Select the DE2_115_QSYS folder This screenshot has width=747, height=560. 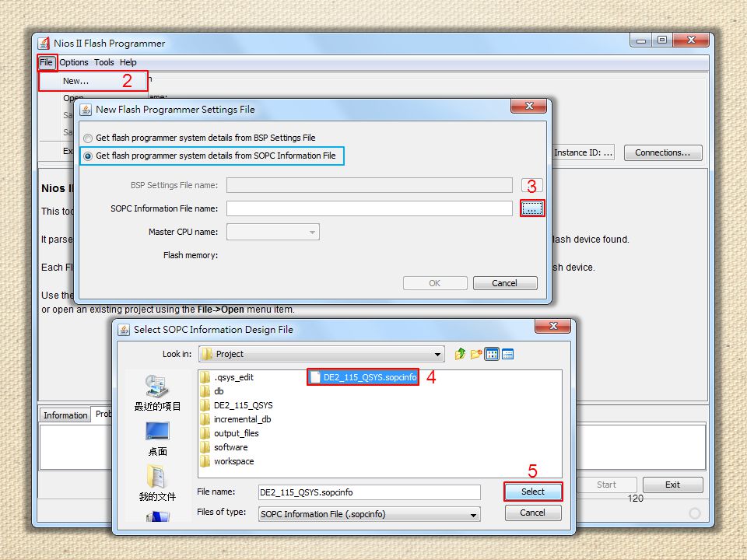(x=237, y=405)
